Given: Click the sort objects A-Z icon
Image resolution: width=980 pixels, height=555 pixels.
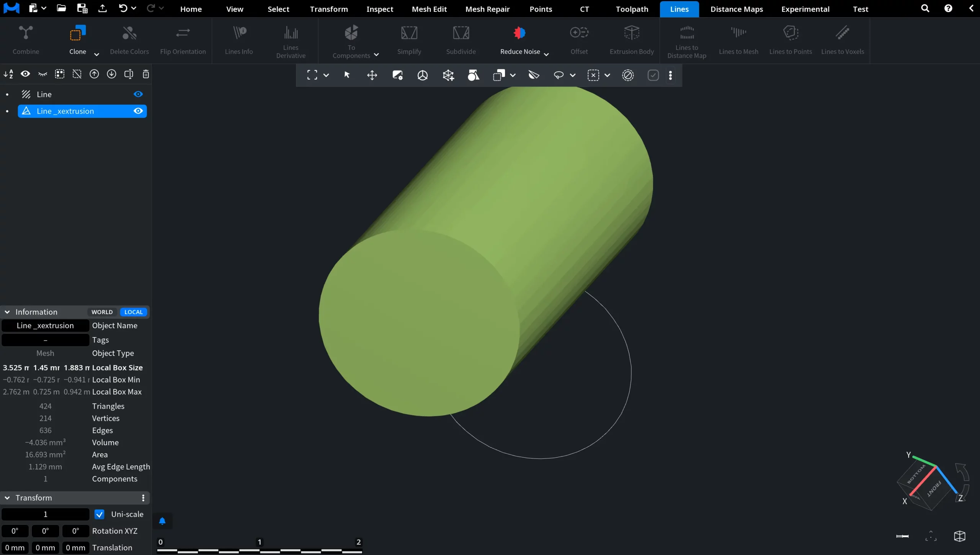Looking at the screenshot, I should 8,74.
